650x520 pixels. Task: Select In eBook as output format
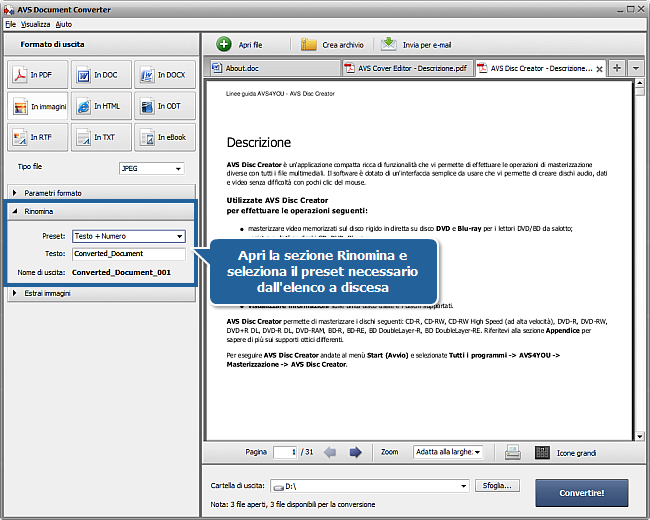tap(163, 137)
